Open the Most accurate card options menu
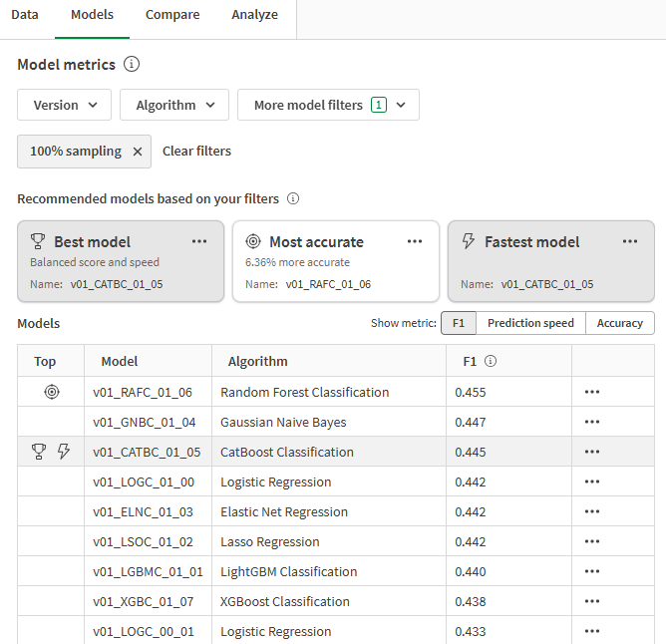666x644 pixels. (415, 241)
